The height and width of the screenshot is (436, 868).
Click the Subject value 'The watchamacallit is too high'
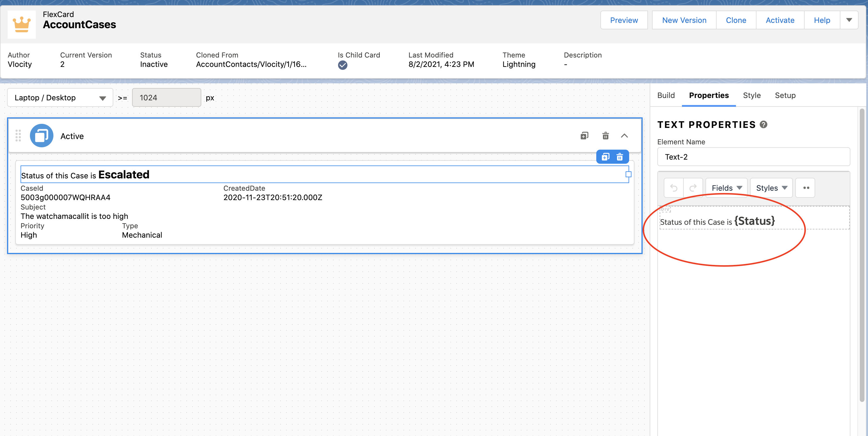click(x=74, y=216)
